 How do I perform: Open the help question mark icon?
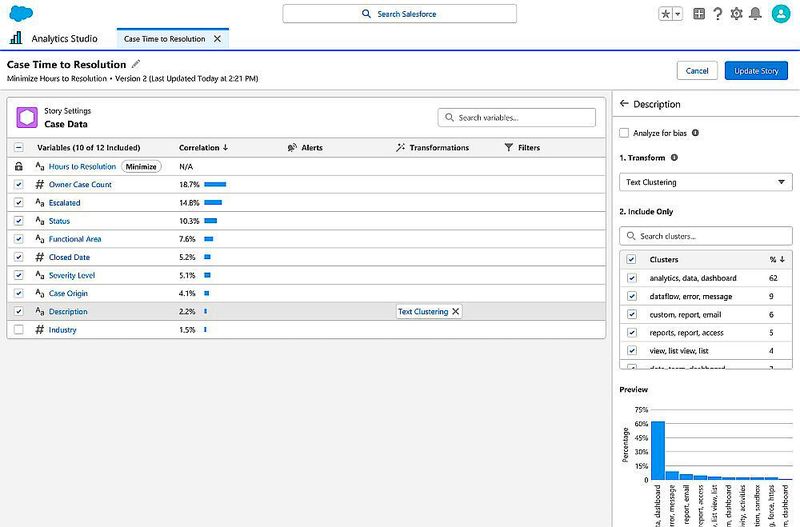(717, 14)
